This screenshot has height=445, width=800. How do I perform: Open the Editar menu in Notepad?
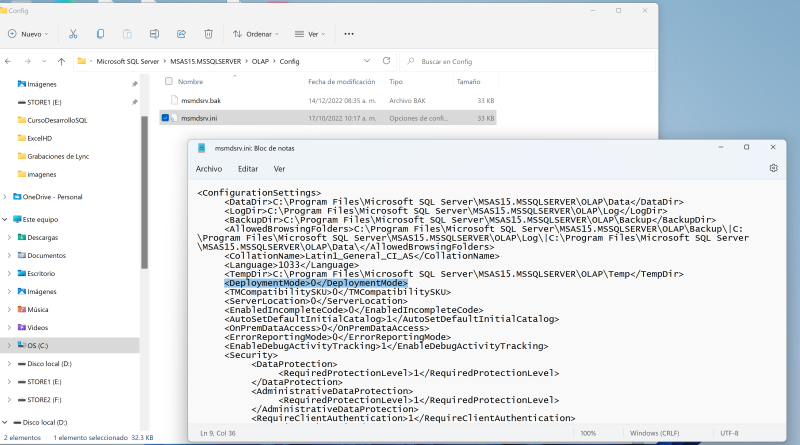tap(248, 169)
